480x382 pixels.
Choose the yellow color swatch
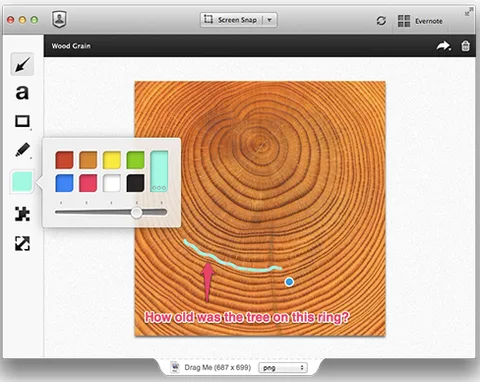(x=112, y=160)
